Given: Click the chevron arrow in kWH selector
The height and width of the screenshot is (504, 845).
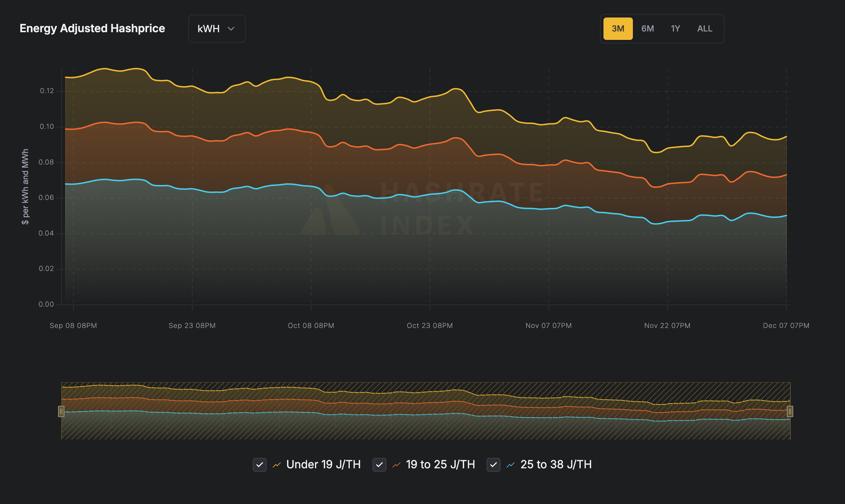Looking at the screenshot, I should (x=231, y=29).
